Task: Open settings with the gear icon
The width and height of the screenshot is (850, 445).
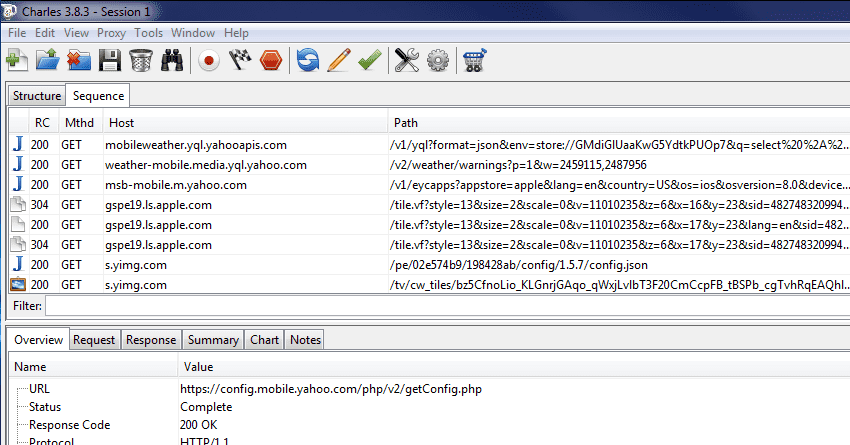Action: [438, 60]
